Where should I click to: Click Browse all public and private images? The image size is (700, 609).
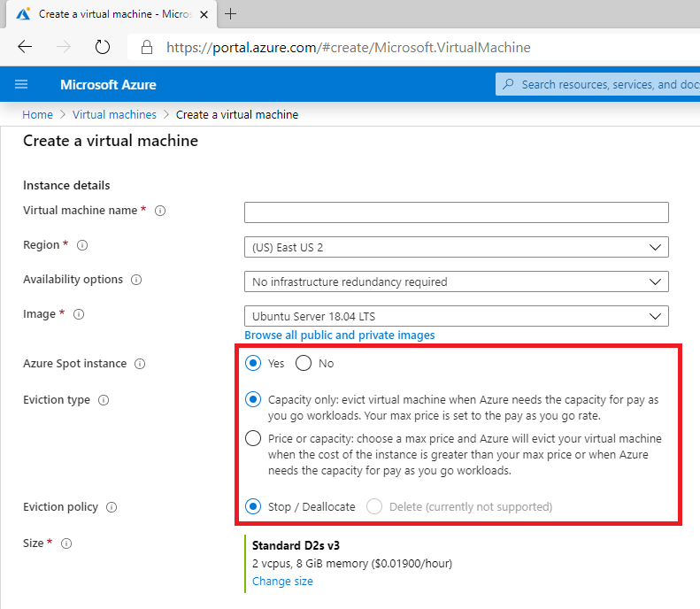point(339,335)
